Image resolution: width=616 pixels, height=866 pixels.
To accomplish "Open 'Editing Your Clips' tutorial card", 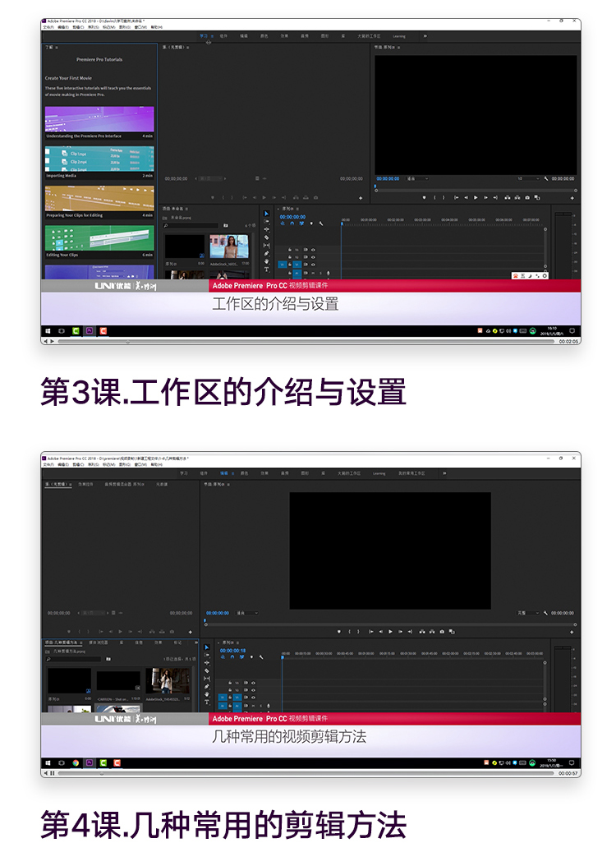I will (99, 242).
